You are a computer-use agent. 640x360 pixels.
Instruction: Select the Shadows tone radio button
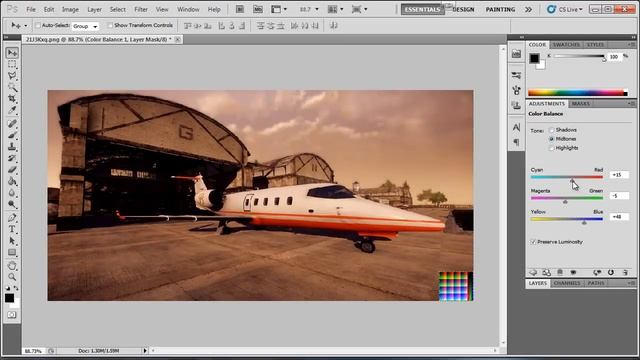(551, 130)
